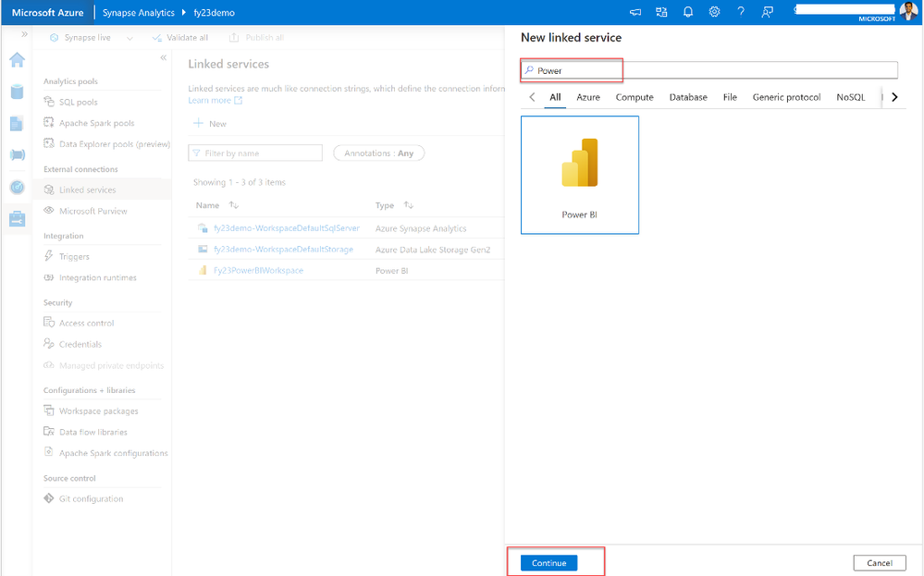This screenshot has height=576, width=924.
Task: Open the notifications bell
Action: click(688, 12)
